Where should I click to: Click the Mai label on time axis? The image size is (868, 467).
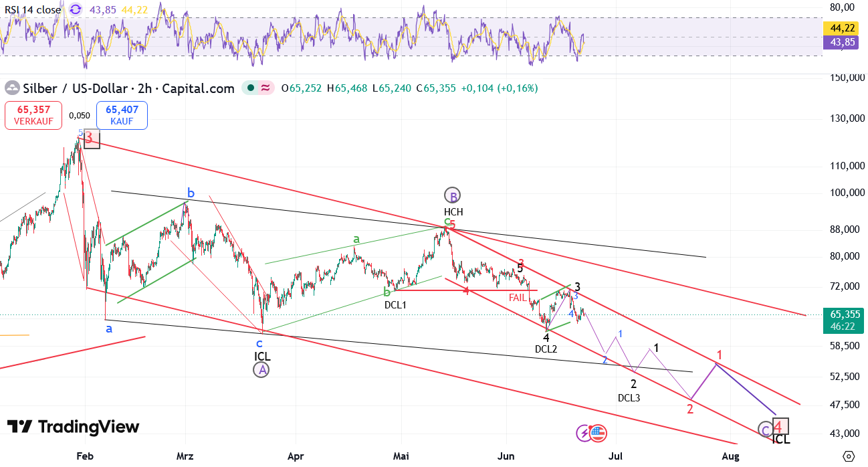pos(401,456)
